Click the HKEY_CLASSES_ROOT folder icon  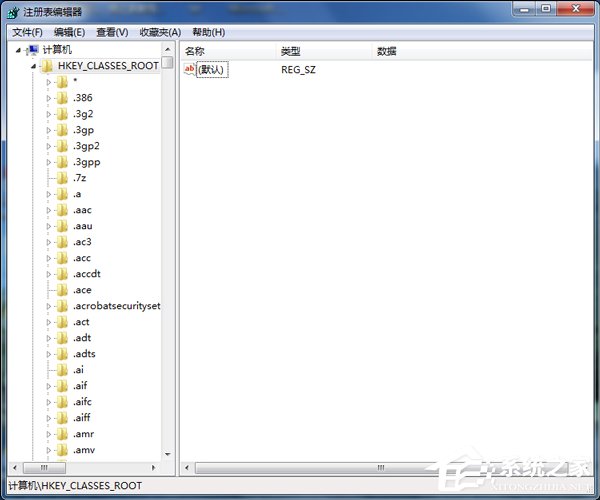pos(47,66)
